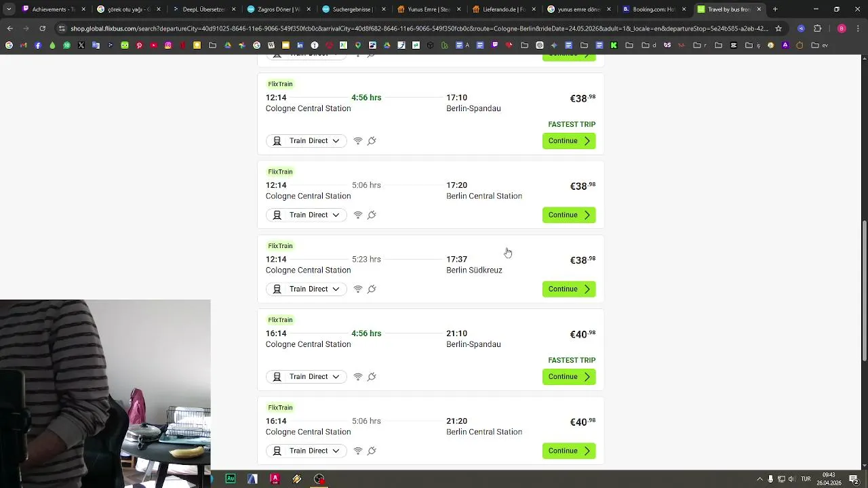Viewport: 868px width, 488px height.
Task: Open the Google Maps bookmark
Action: [358, 45]
